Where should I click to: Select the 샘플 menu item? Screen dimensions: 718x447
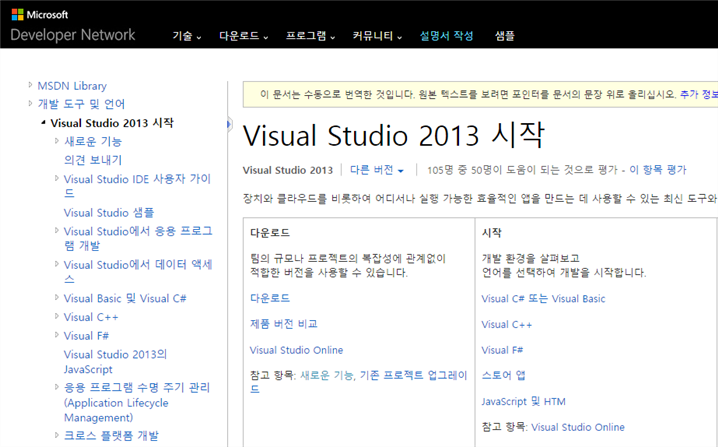[505, 36]
